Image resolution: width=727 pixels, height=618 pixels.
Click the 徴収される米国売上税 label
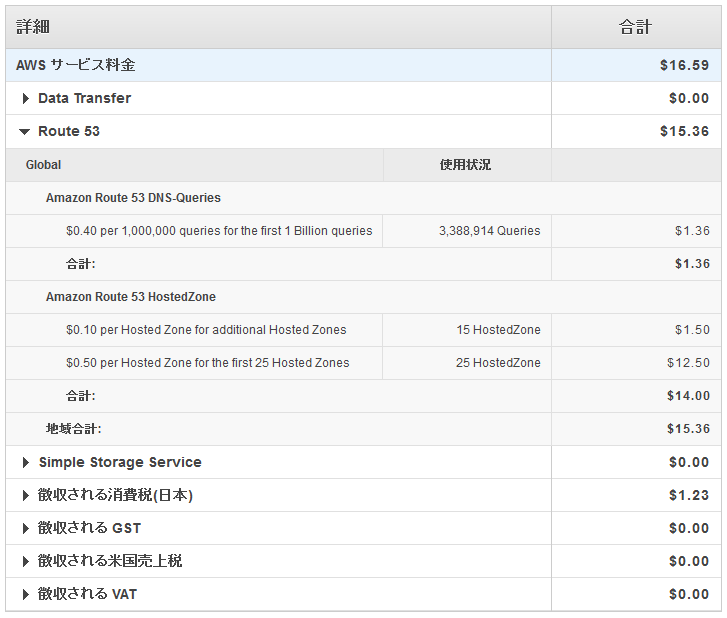(x=110, y=561)
